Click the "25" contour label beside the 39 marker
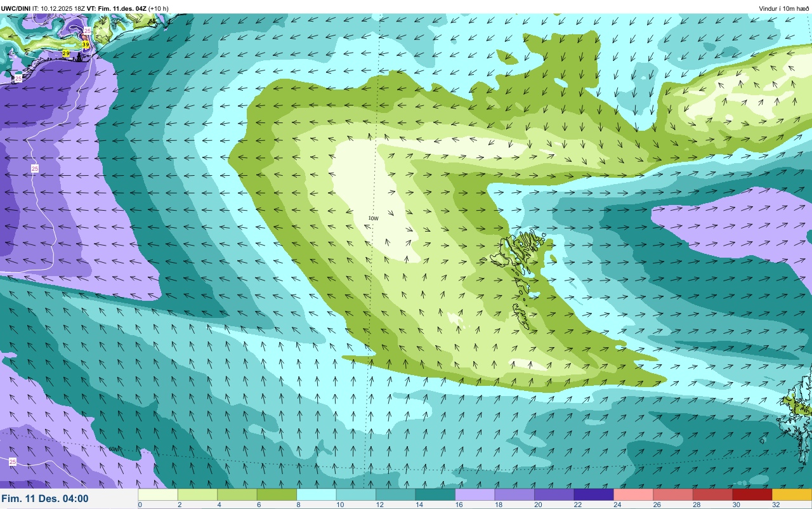The height and width of the screenshot is (509, 812). click(x=88, y=30)
